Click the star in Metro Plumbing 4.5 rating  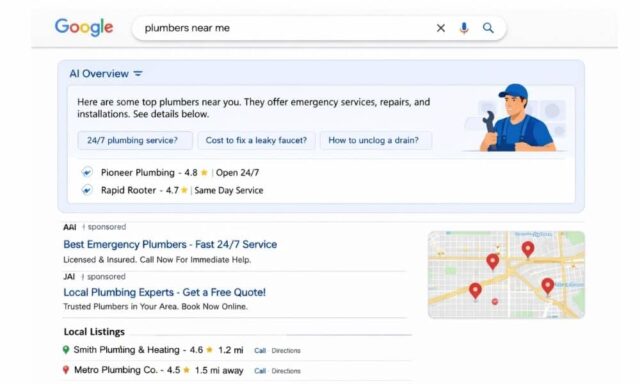(187, 370)
